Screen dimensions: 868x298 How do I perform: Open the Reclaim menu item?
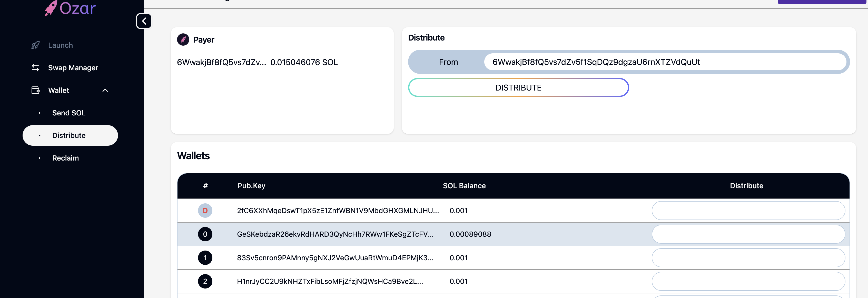point(65,158)
